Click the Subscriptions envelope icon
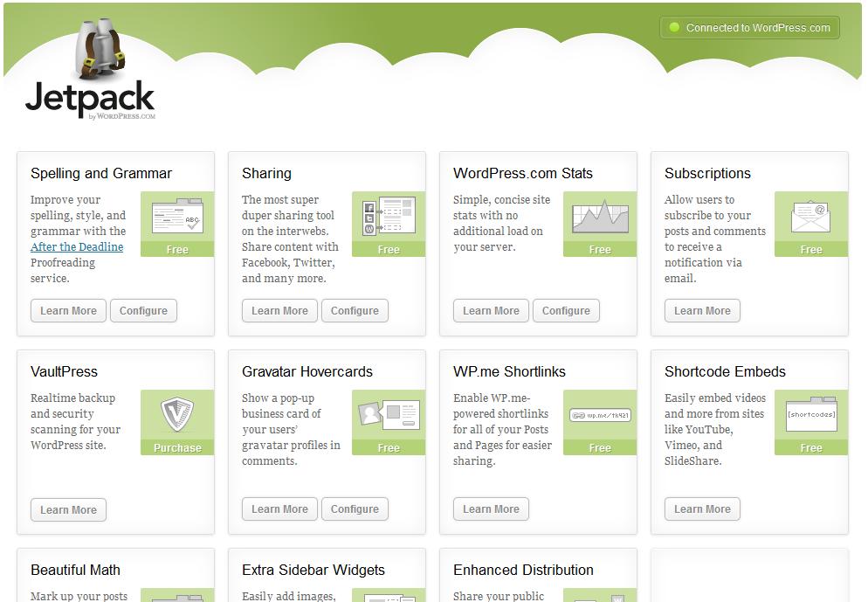Screen dimensions: 868x602 tap(811, 217)
